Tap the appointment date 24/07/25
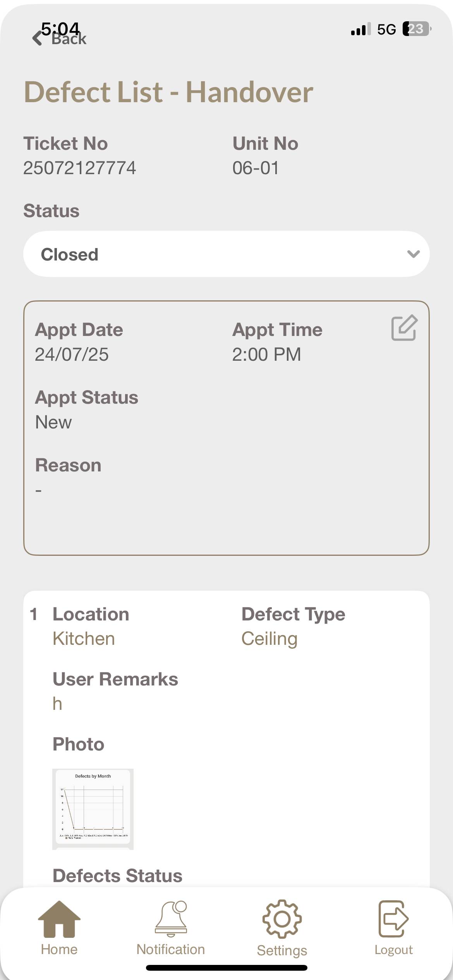Viewport: 453px width, 980px height. pos(72,355)
